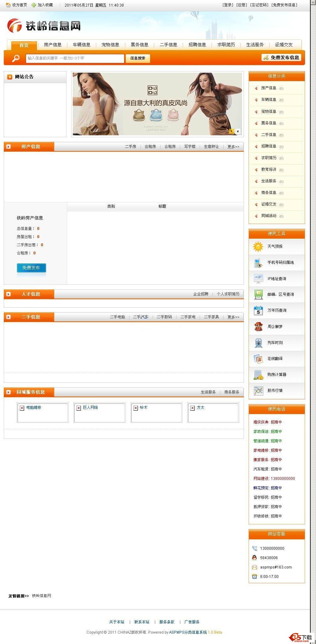The image size is (316, 644).
Task: Click the blue 免费发布 button
Action: 31,268
